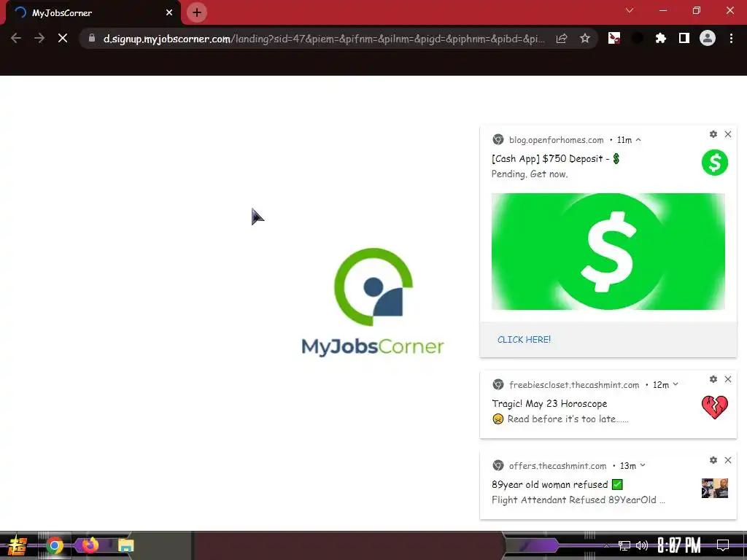Open tab search chevron in title bar
Image resolution: width=747 pixels, height=560 pixels.
(x=630, y=10)
